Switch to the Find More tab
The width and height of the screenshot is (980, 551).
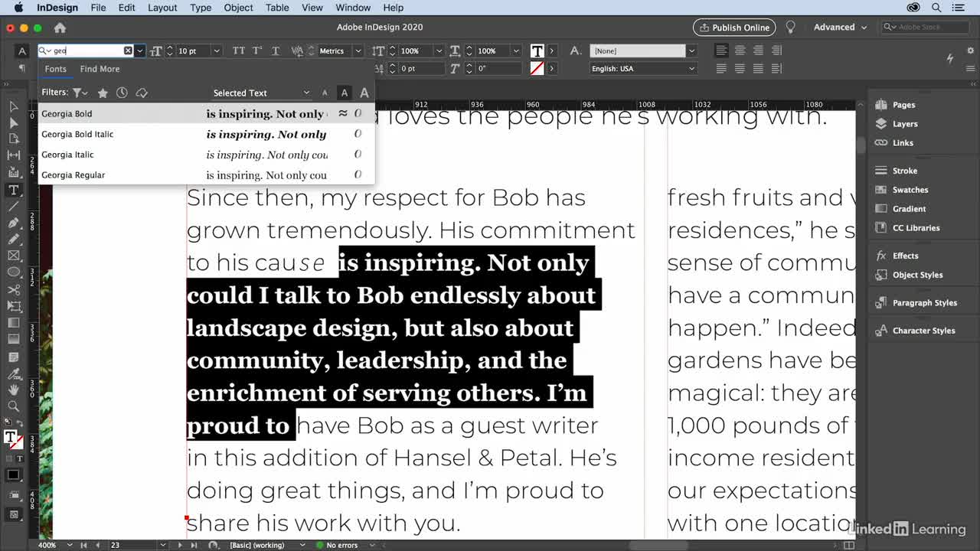pos(100,69)
